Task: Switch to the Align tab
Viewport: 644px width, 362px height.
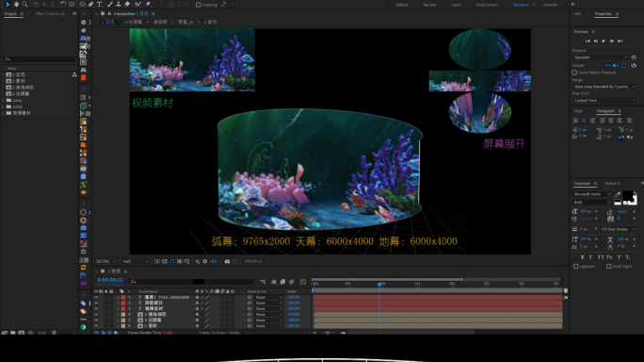Action: coord(578,111)
